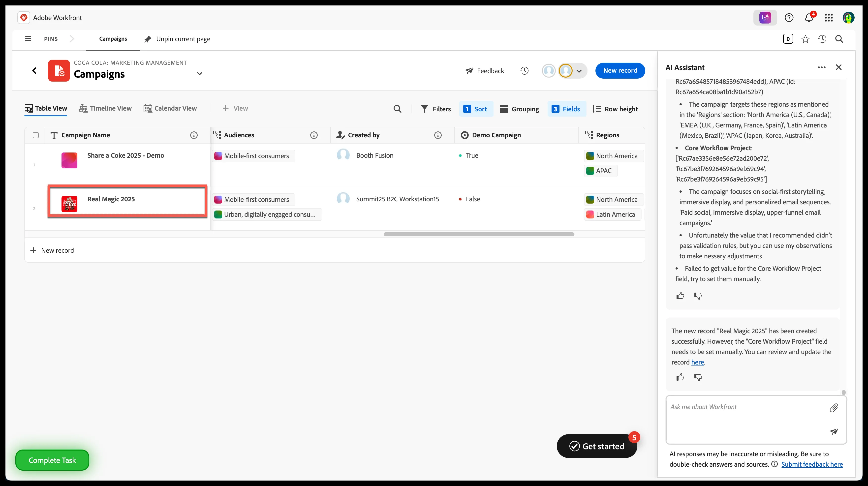The height and width of the screenshot is (486, 868).
Task: Like the Core Workflow Project response
Action: tap(680, 296)
